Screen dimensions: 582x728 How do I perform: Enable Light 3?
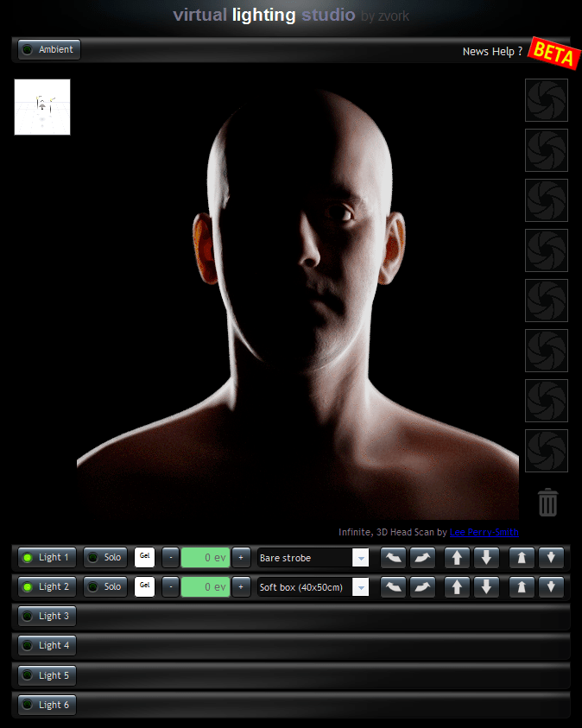pyautogui.click(x=48, y=617)
